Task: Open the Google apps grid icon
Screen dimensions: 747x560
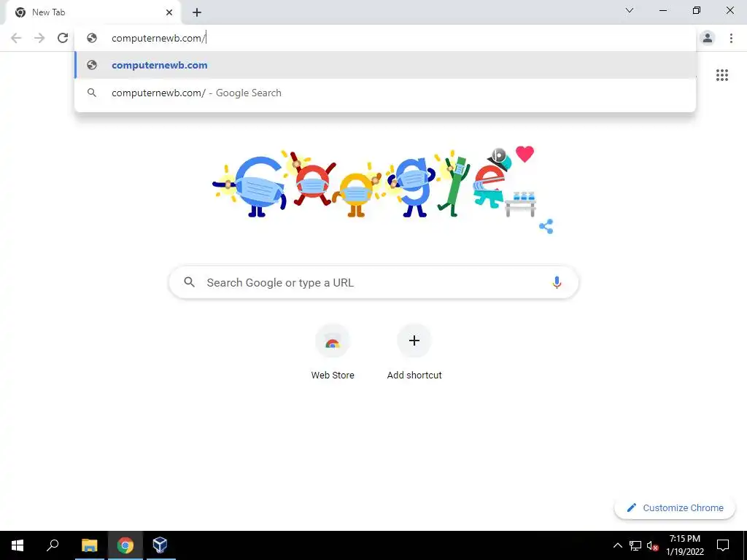Action: tap(721, 75)
